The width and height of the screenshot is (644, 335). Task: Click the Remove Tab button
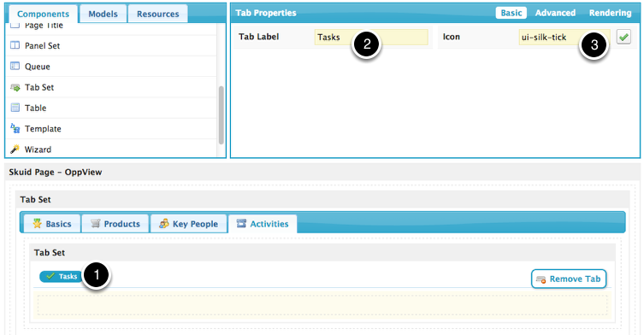569,279
